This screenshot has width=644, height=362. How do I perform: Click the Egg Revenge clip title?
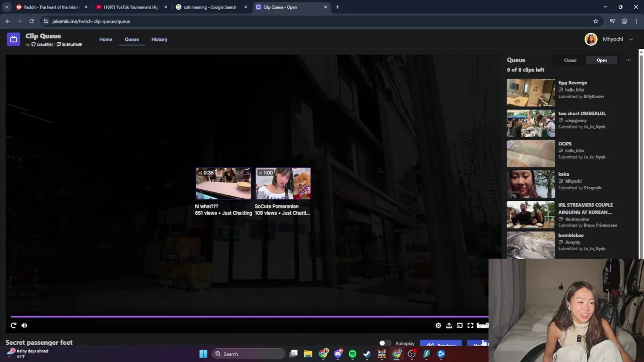pos(573,83)
